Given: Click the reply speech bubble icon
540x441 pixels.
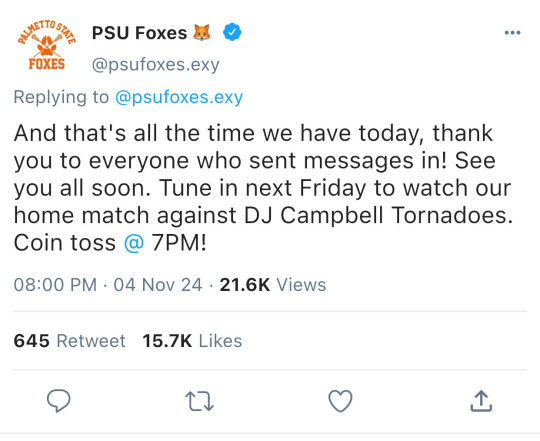Looking at the screenshot, I should (59, 401).
